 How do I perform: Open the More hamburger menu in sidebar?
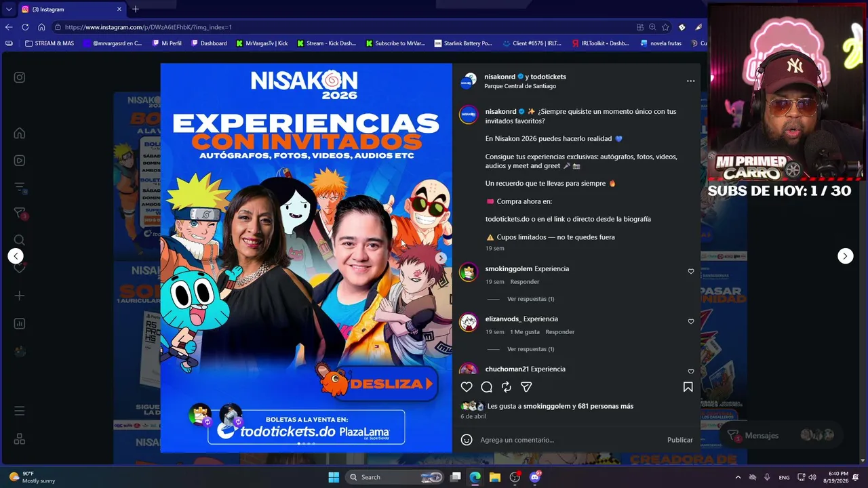click(20, 411)
